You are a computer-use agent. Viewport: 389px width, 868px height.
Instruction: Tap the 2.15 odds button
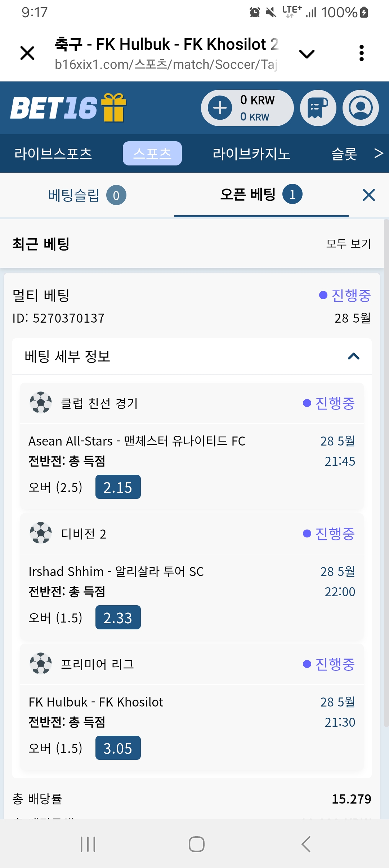[118, 487]
